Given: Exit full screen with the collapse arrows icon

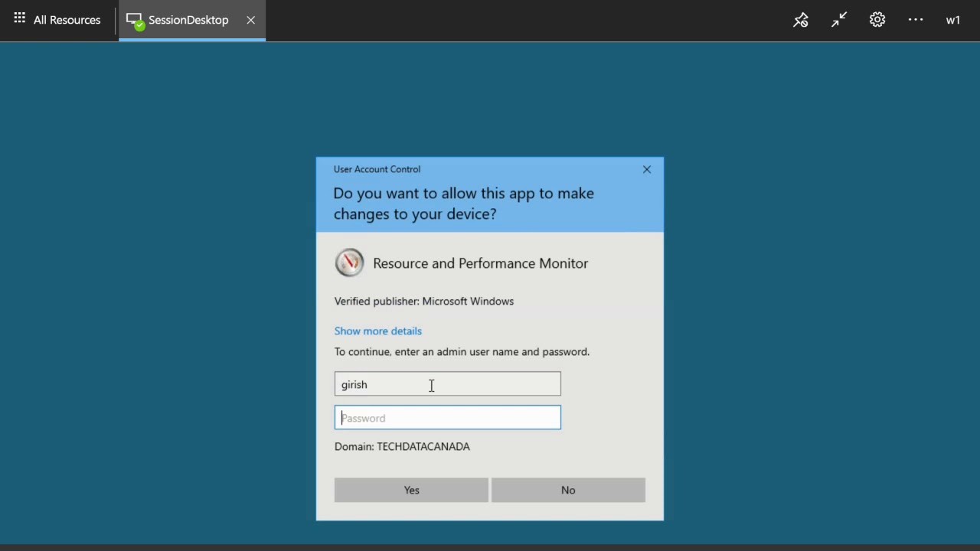Looking at the screenshot, I should tap(839, 20).
